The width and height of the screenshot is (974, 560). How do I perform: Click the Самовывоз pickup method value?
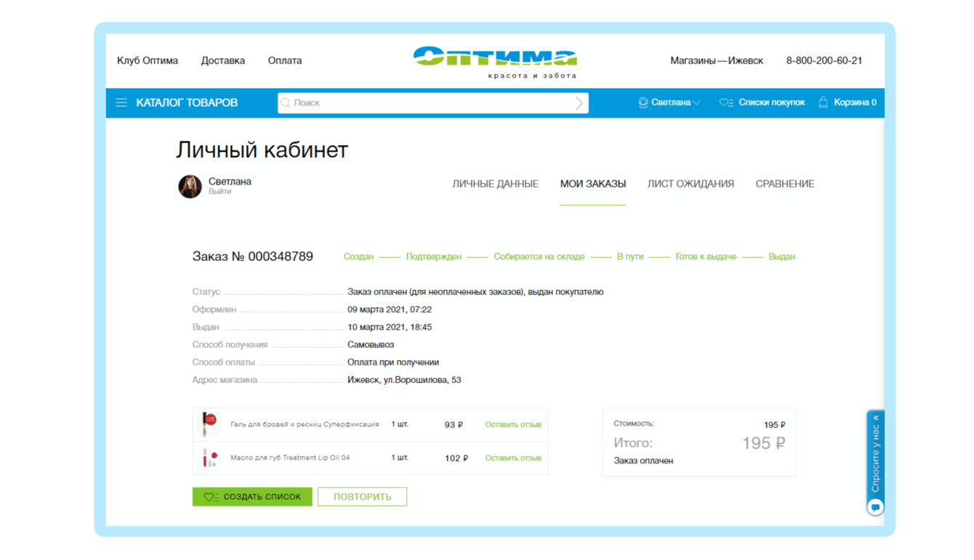coord(371,344)
